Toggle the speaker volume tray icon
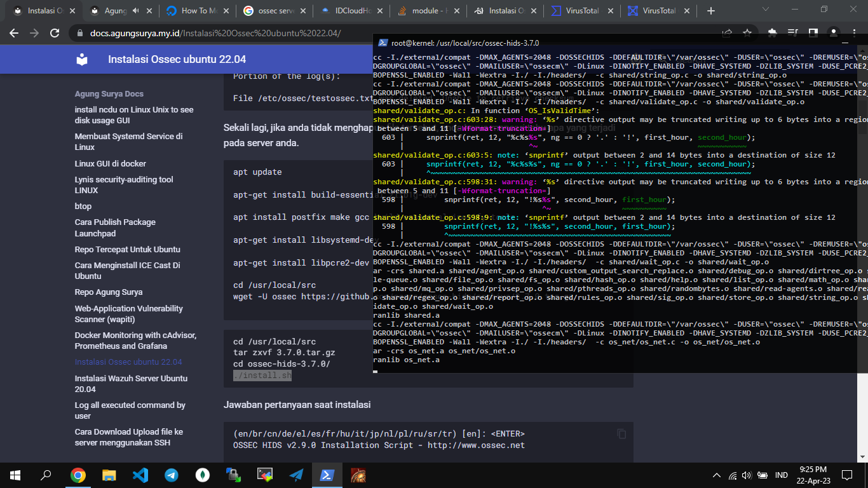This screenshot has width=868, height=488. coord(747,475)
